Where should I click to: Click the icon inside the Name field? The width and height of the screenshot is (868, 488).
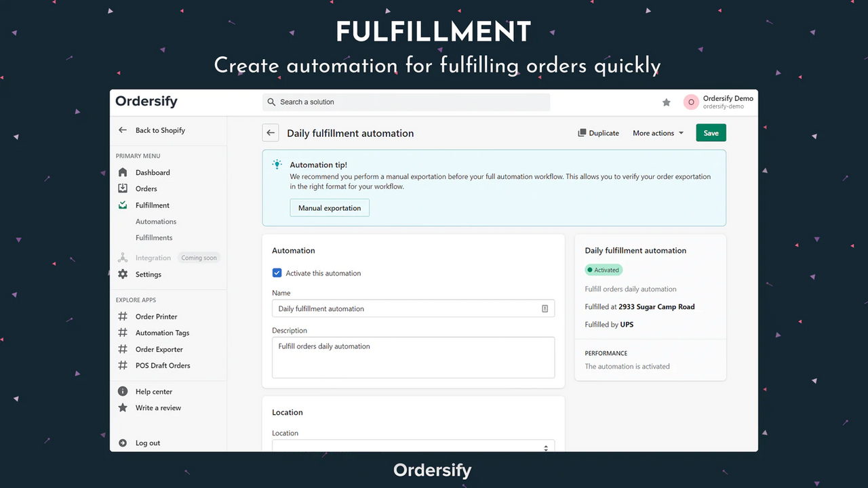click(545, 308)
